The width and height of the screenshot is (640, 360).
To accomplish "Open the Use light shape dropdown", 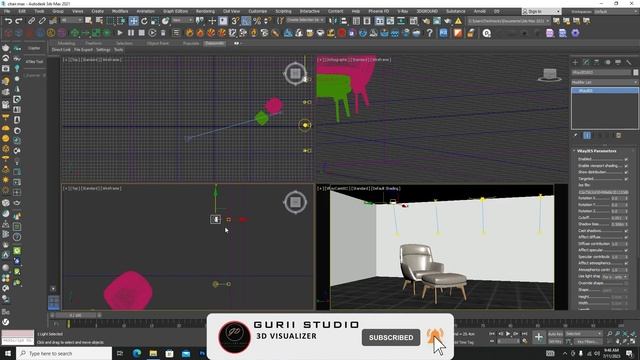I will [x=615, y=277].
